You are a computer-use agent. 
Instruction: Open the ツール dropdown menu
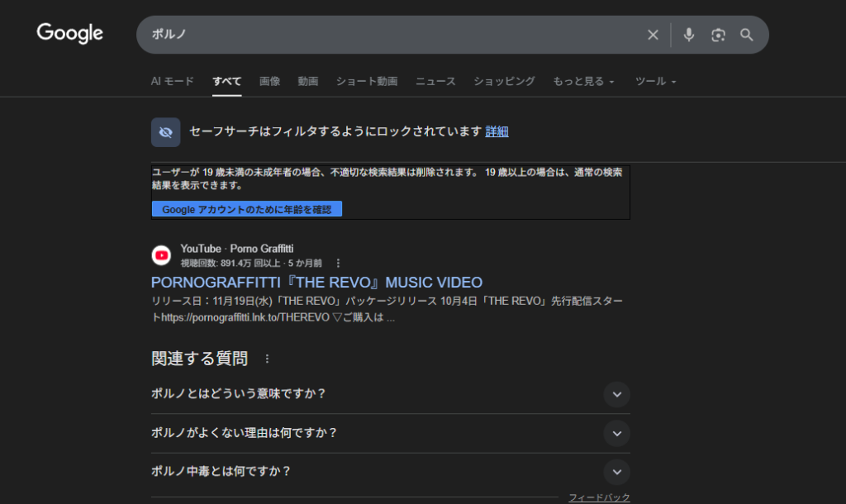(x=655, y=81)
